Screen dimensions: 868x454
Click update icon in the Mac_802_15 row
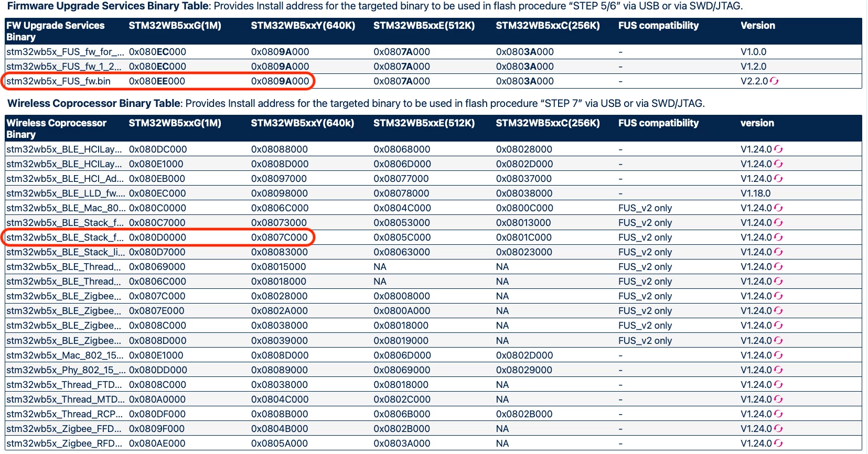point(778,355)
